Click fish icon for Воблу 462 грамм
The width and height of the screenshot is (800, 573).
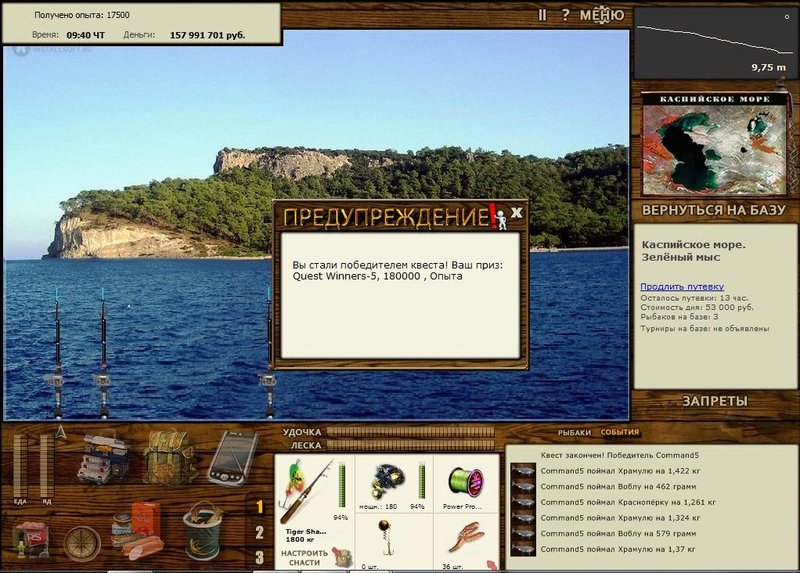point(523,487)
